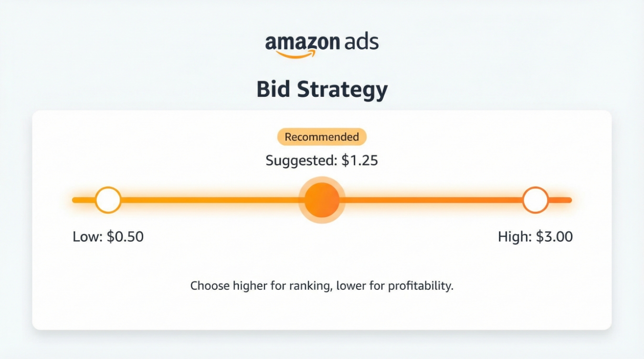Click slider track right of high handle

coord(560,200)
